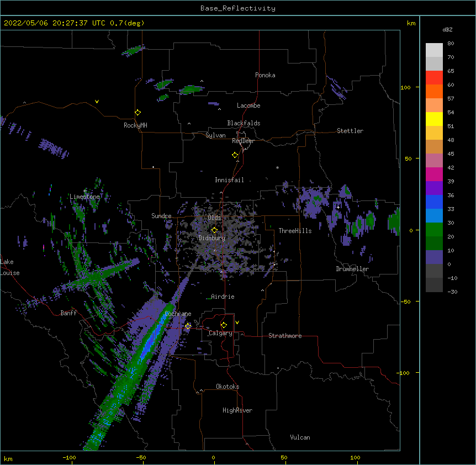
Task: Click the green echo east of Drumheller area
Action: coord(394,223)
